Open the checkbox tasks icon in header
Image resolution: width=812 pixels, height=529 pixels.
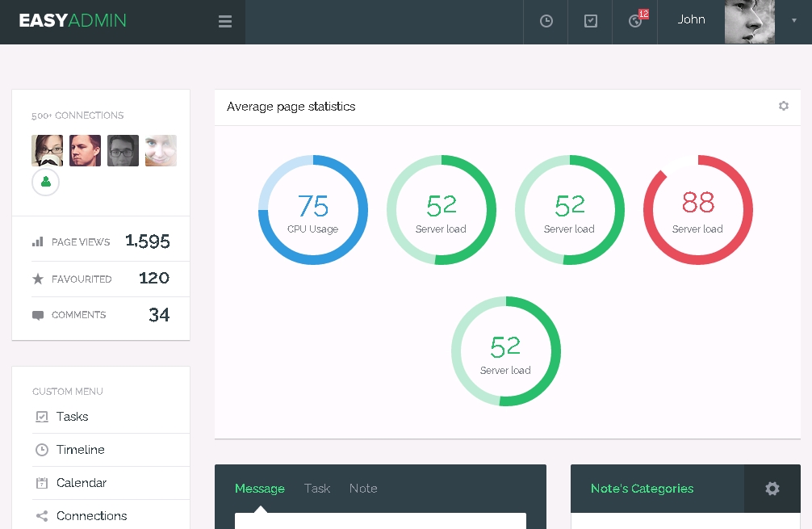591,22
